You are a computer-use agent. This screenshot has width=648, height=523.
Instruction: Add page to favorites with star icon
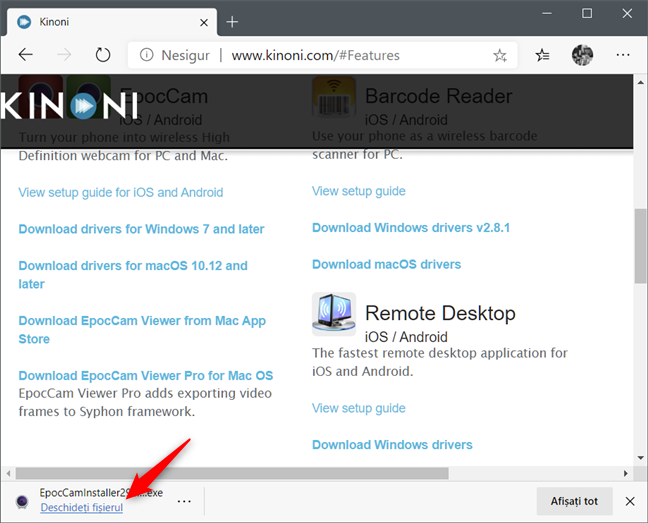pos(500,55)
